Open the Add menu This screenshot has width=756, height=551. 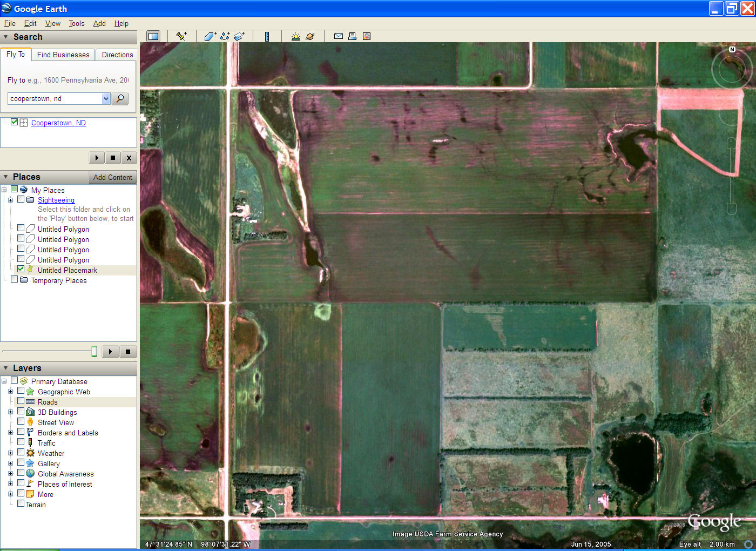pyautogui.click(x=99, y=23)
